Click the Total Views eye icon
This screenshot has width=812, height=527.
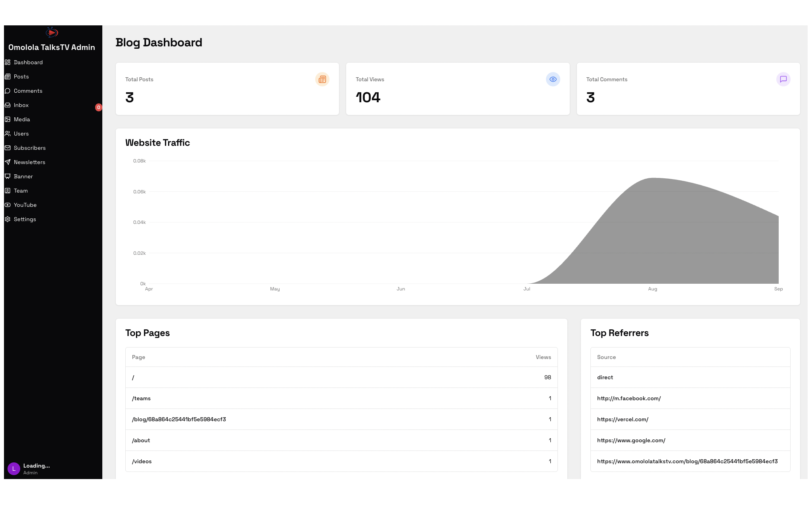click(x=553, y=79)
